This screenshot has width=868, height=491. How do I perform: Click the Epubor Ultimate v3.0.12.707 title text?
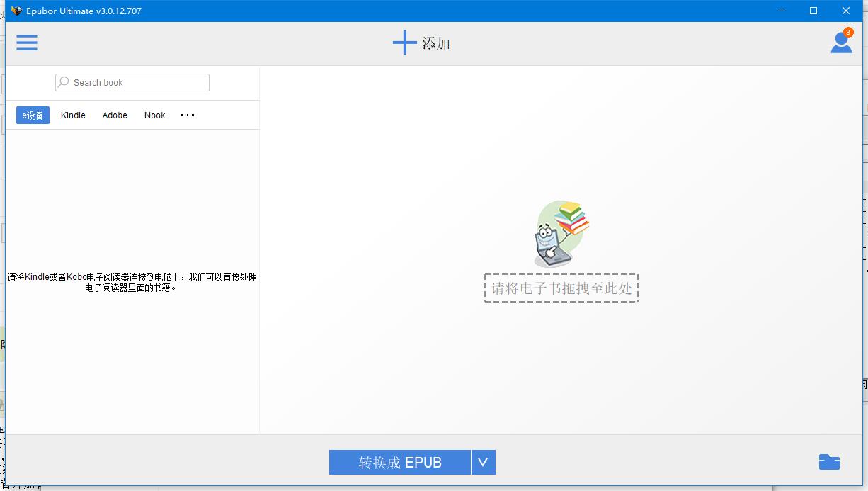click(x=84, y=11)
